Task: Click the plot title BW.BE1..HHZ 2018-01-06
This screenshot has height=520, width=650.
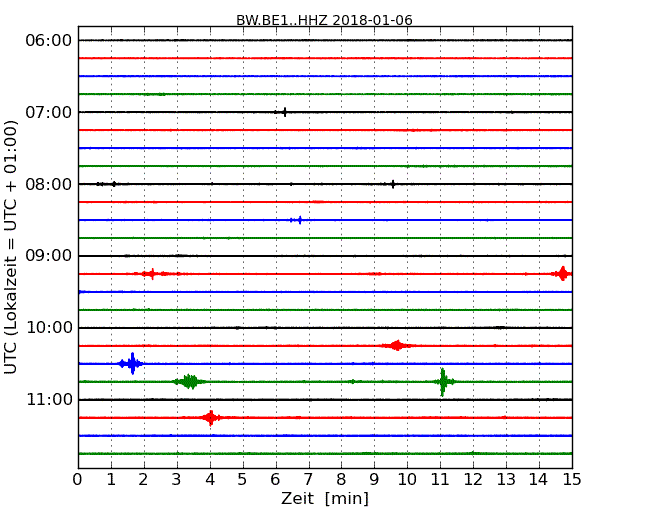Action: (324, 20)
